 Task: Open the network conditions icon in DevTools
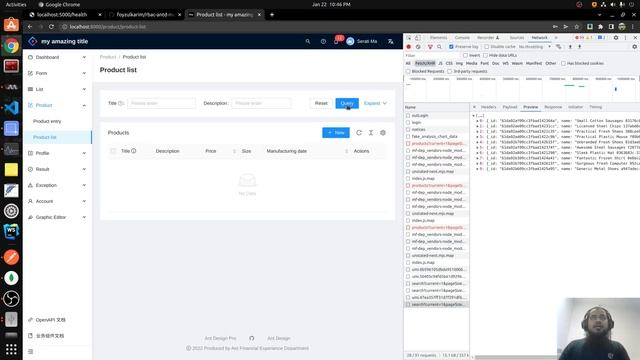click(x=559, y=47)
